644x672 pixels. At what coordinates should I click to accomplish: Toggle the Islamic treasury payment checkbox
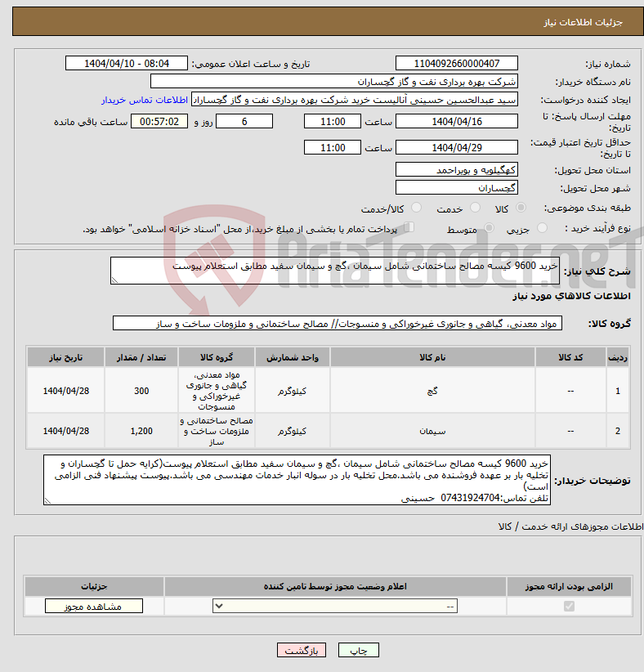(409, 227)
